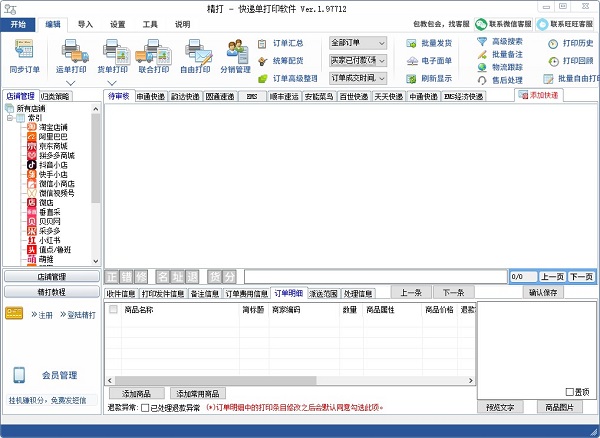Screen dimensions: 600x438
Task: Select the 顺丰速运 courier tab
Action: click(284, 96)
